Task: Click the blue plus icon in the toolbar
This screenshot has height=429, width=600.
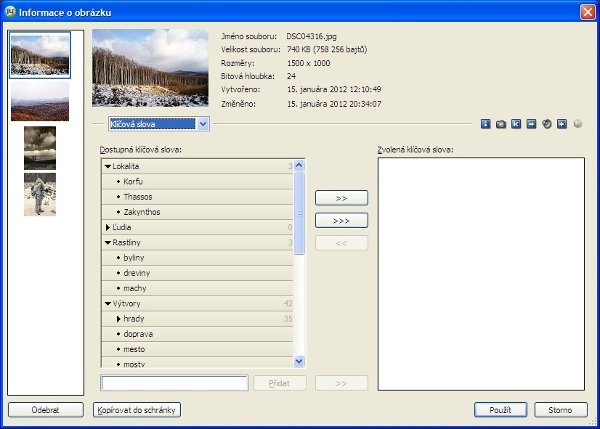Action: pyautogui.click(x=562, y=124)
